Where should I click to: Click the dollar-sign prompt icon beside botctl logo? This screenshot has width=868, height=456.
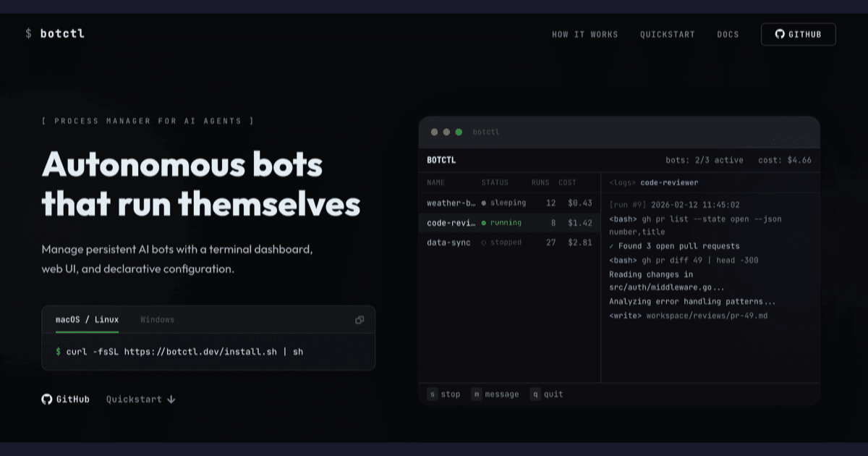(27, 33)
